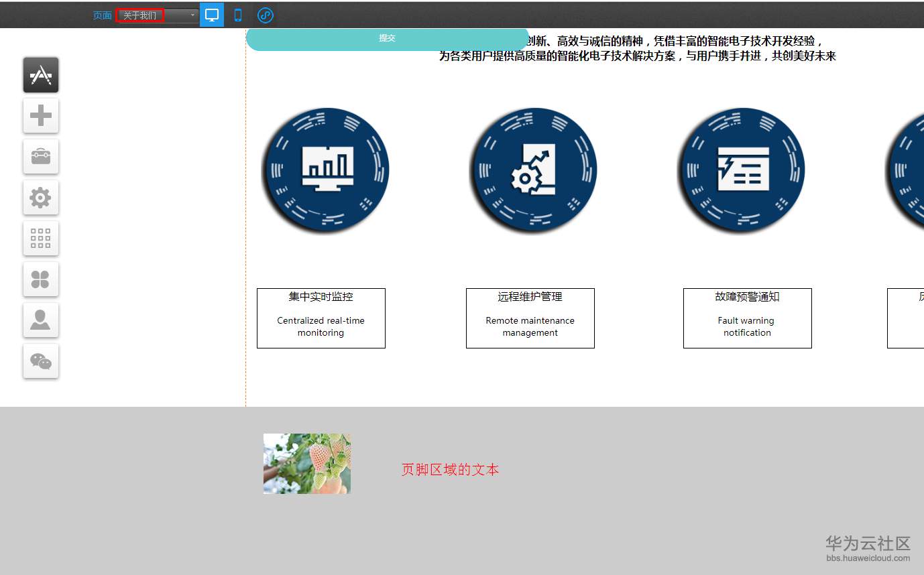Open the user profile icon in sidebar
The height and width of the screenshot is (575, 924).
coord(41,320)
